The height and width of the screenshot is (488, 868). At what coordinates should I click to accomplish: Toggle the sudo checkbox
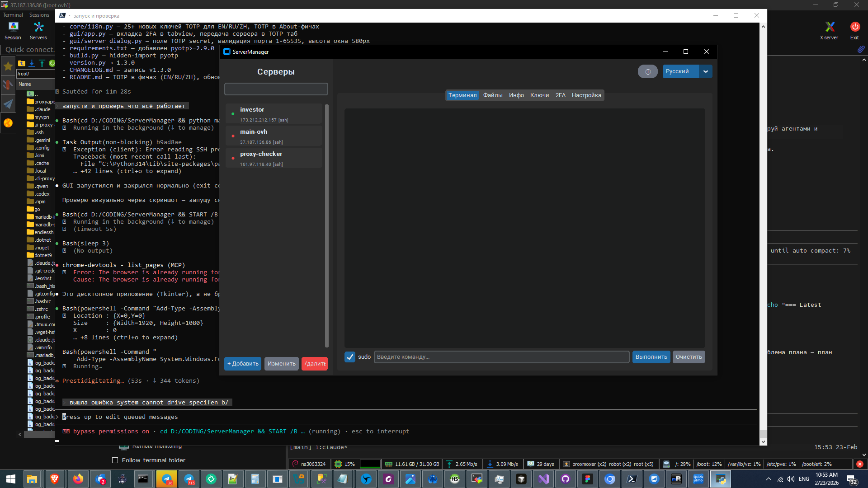point(350,357)
